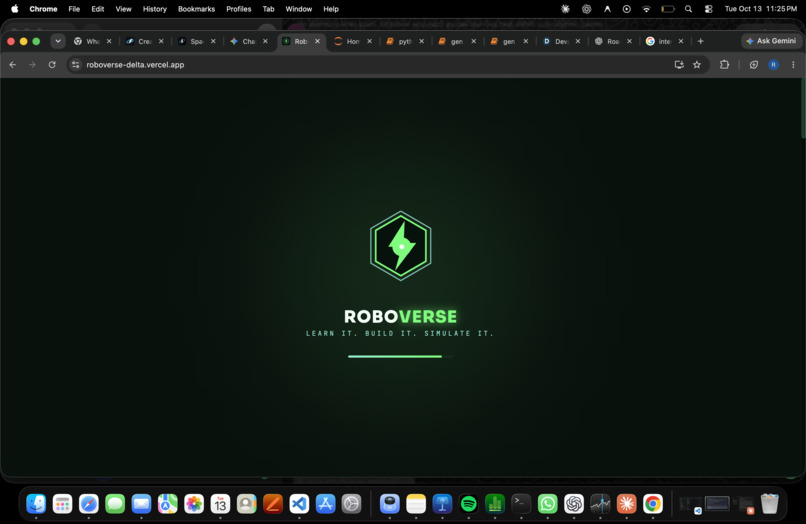Click the ChatGPT menu bar icon
806x524 pixels.
point(587,9)
